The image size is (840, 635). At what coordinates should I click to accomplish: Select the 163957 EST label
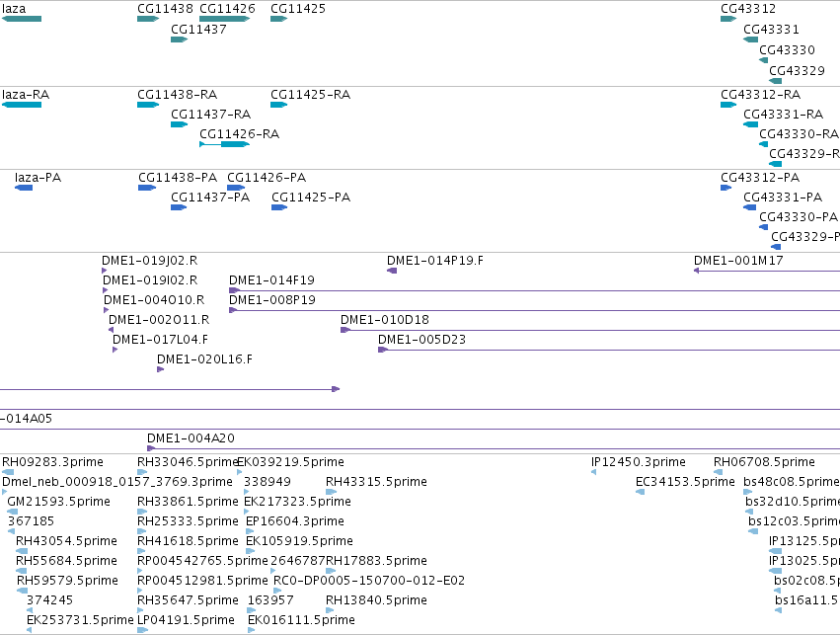click(x=270, y=600)
